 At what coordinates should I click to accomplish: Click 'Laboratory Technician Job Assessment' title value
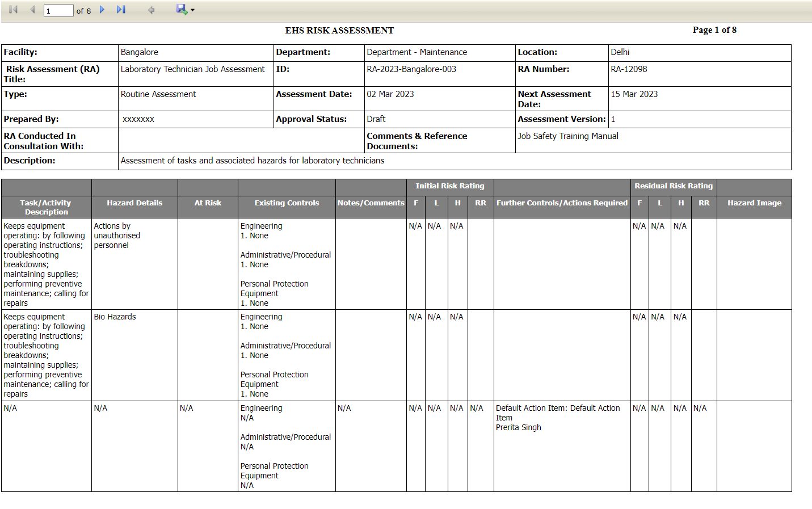point(193,69)
